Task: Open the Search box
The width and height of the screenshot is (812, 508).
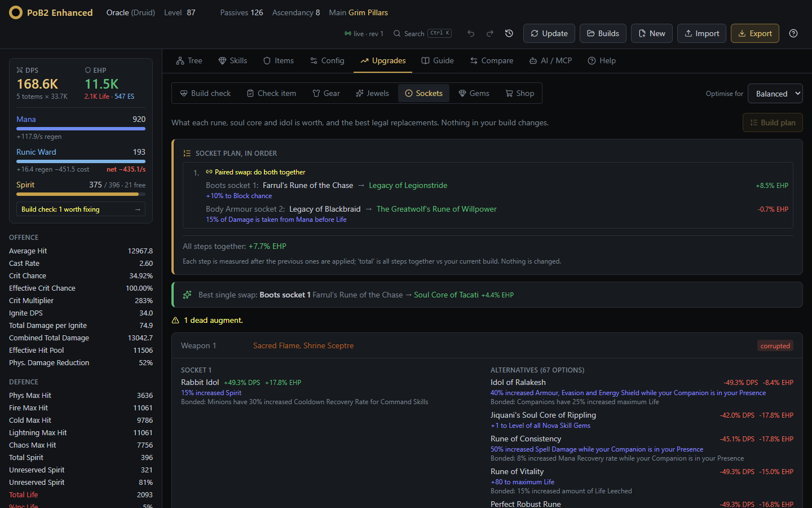Action: coord(422,33)
